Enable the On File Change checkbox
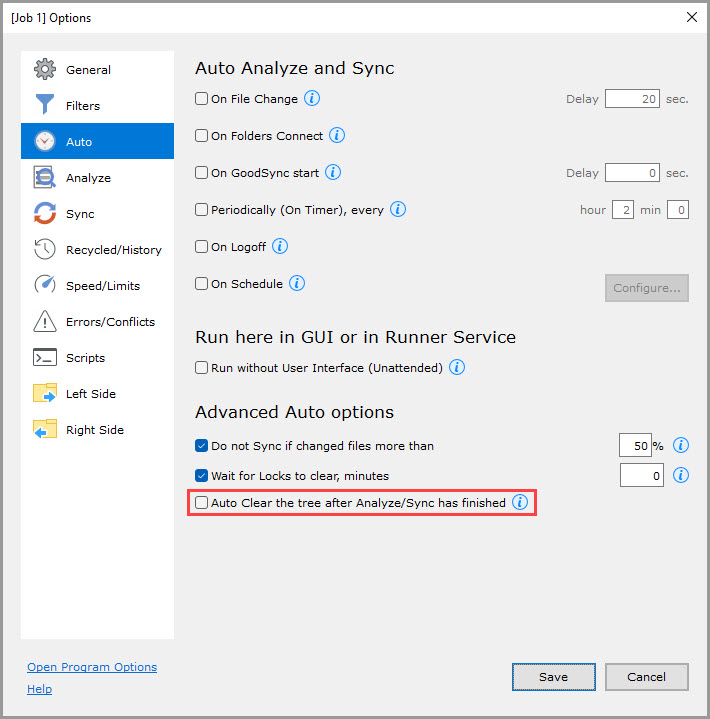The image size is (710, 719). point(202,100)
